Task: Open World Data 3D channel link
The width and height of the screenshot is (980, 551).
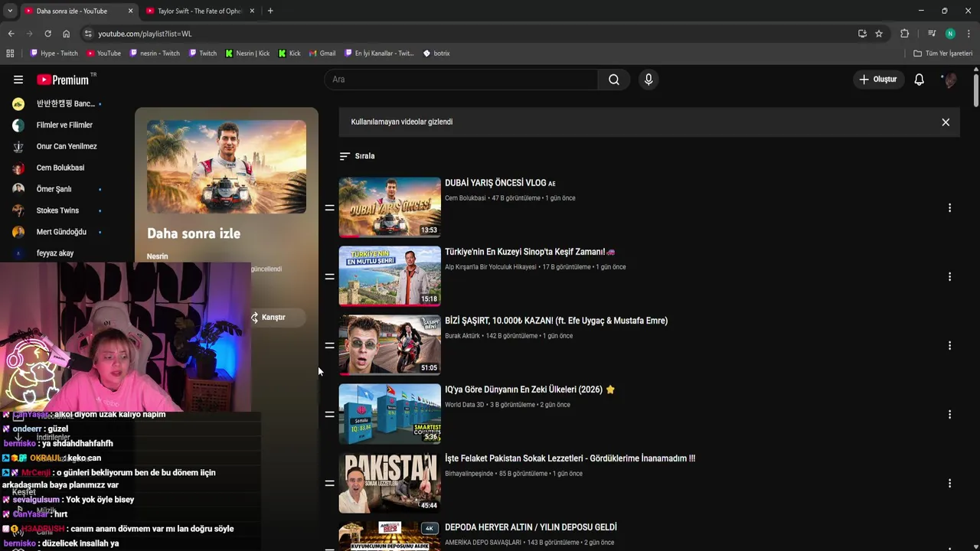Action: [x=464, y=405]
